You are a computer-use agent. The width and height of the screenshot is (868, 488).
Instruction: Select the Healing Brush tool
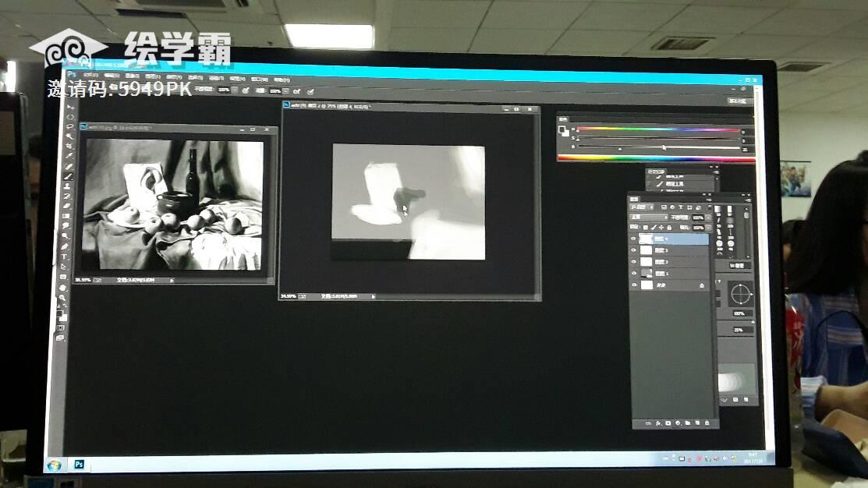click(x=69, y=165)
